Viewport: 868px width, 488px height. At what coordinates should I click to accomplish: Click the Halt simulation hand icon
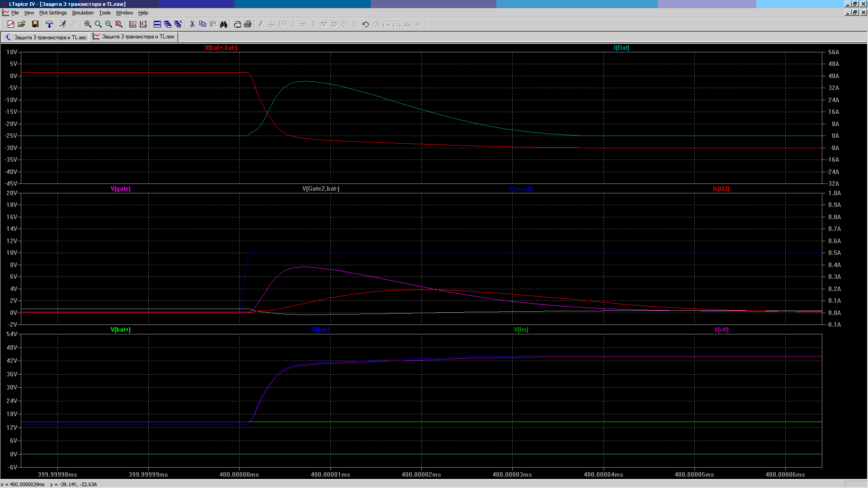[x=74, y=24]
